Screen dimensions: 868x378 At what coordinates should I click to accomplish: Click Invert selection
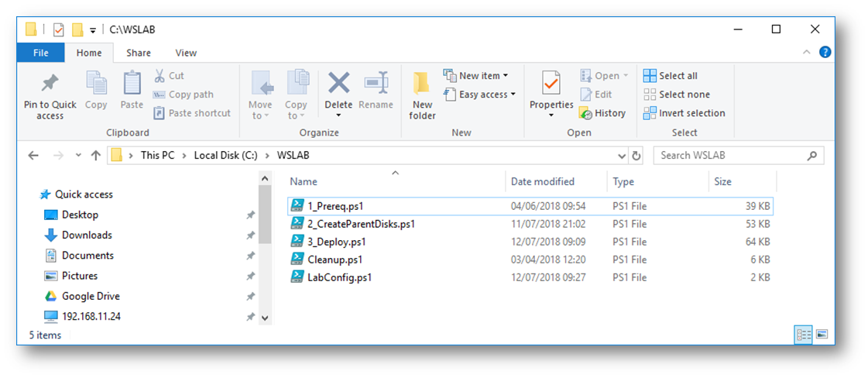pos(684,113)
